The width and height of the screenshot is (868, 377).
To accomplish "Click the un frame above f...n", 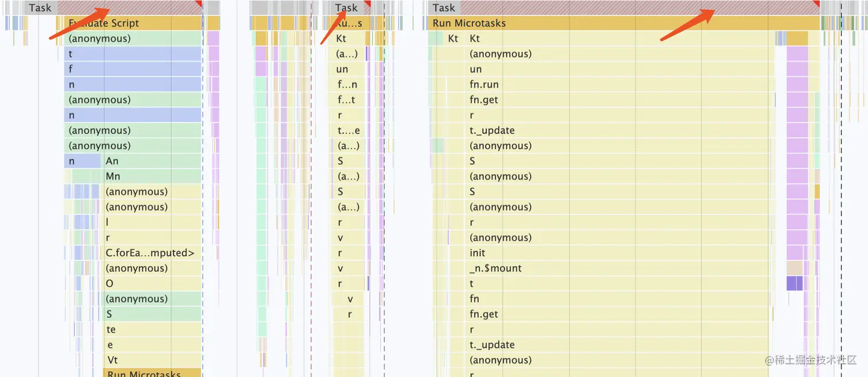I will [x=348, y=69].
